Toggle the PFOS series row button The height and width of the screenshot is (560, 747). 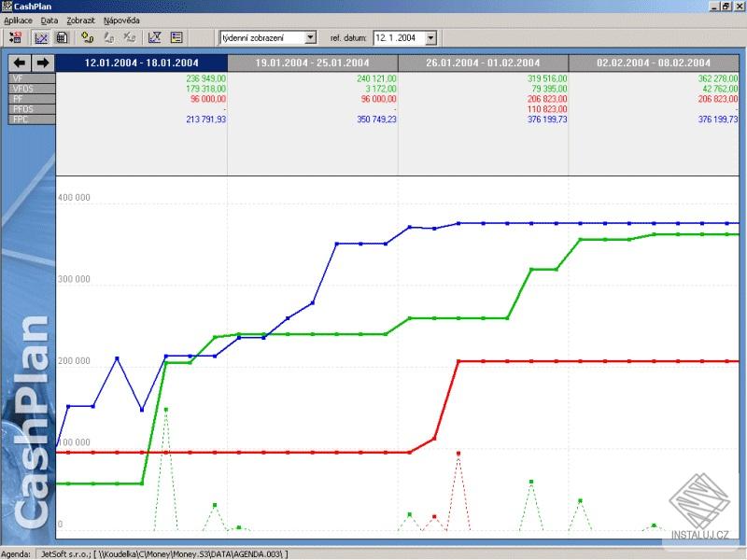[32, 109]
